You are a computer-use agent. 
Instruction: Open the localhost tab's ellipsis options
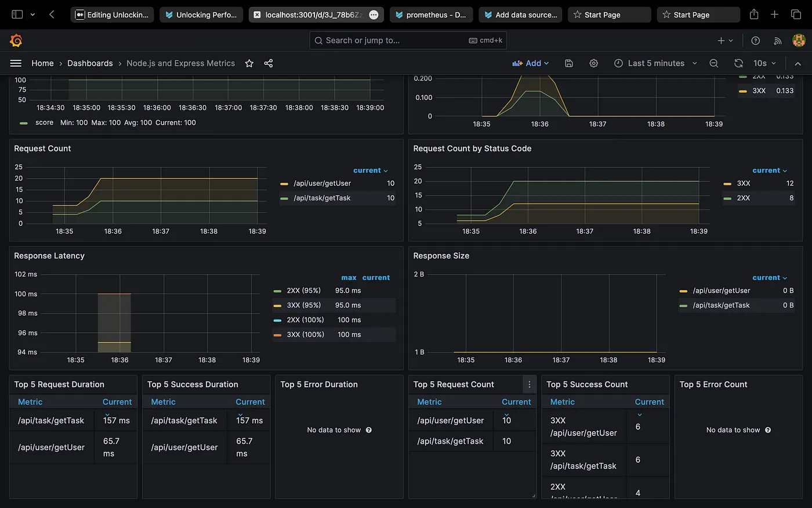pos(374,15)
